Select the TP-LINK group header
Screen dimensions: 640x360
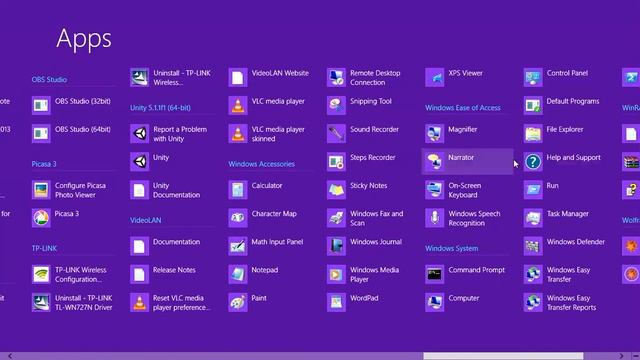click(44, 249)
